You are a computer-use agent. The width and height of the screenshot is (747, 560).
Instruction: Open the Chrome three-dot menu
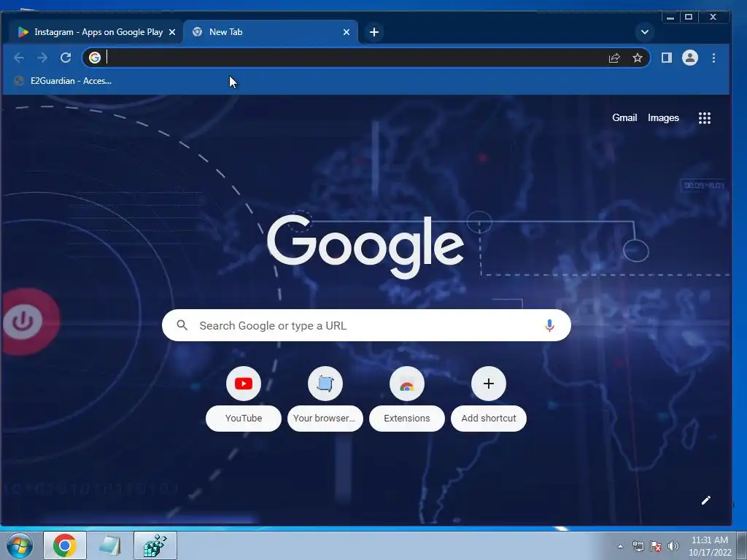713,58
